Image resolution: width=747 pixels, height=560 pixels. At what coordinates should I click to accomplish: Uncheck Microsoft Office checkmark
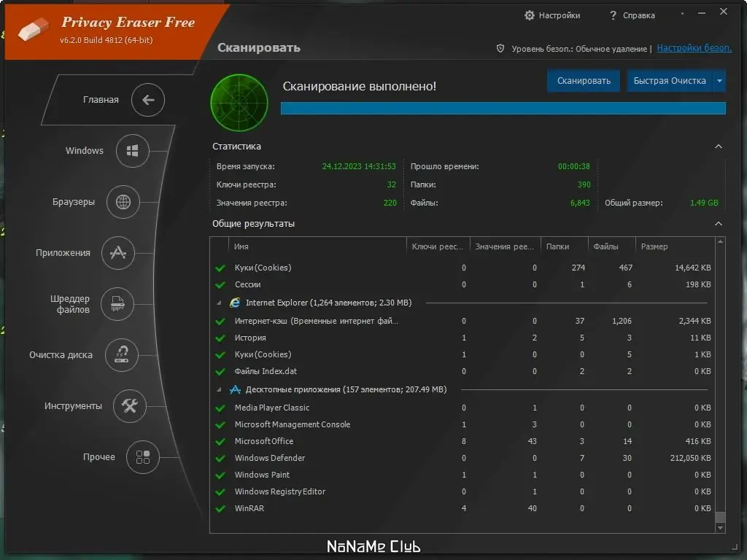pos(220,441)
